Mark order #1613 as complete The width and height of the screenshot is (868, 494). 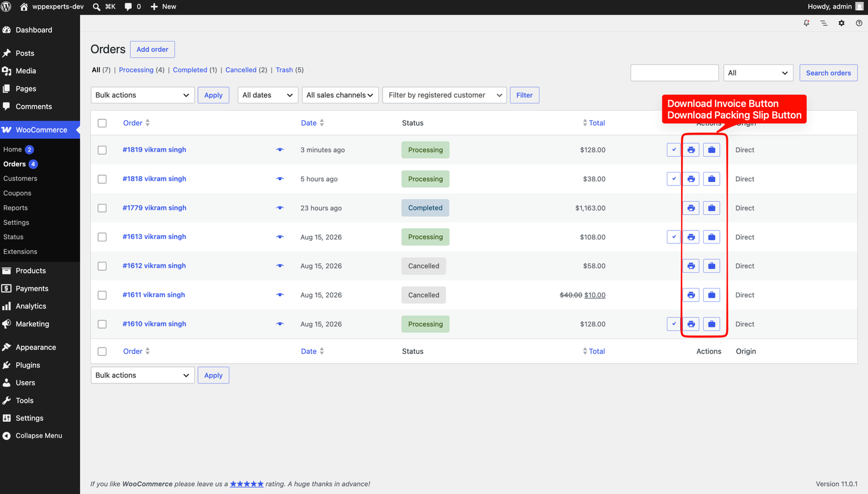click(x=673, y=237)
